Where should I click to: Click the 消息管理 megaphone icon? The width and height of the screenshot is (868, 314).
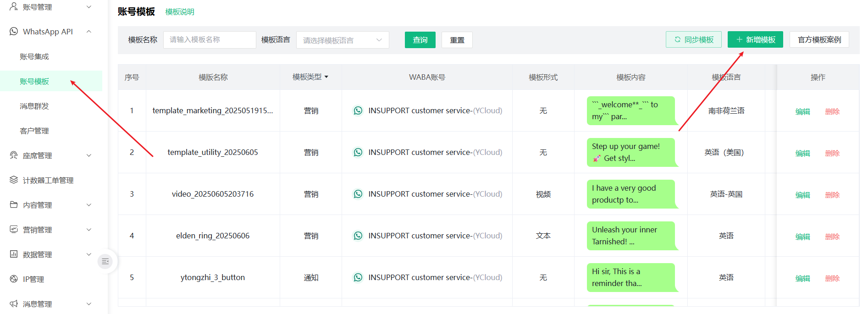click(x=14, y=304)
